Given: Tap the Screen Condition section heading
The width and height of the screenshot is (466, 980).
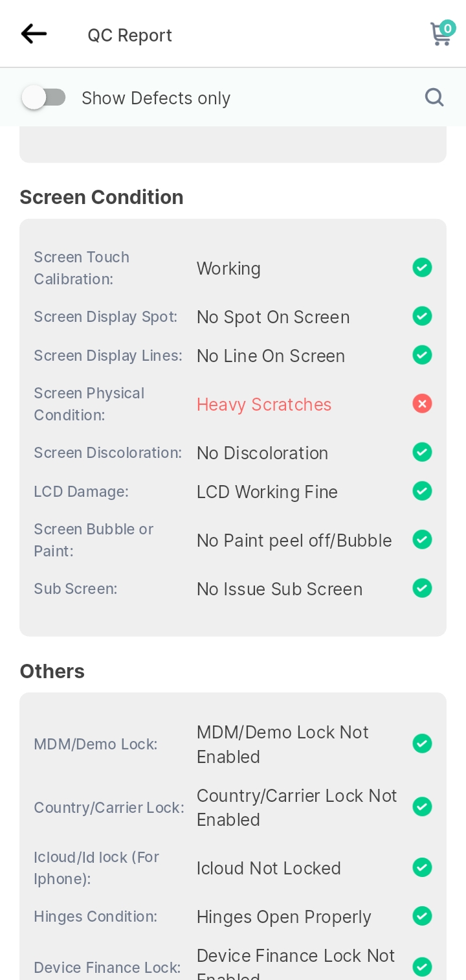Looking at the screenshot, I should pos(102,197).
